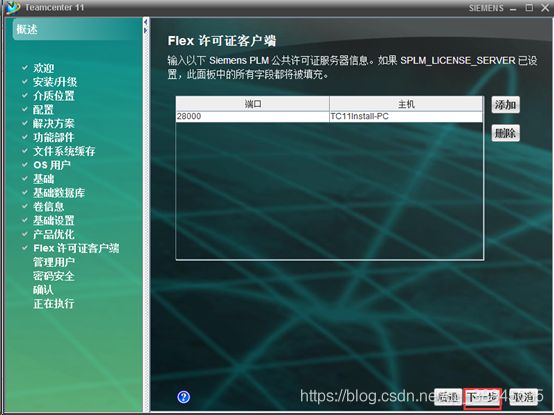Select the Flex 许可证客户端 step in sidebar
Viewport: 554px width, 415px height.
pos(76,248)
